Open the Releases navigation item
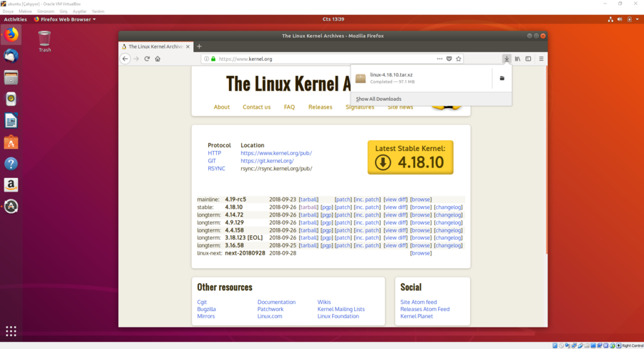 click(x=320, y=107)
